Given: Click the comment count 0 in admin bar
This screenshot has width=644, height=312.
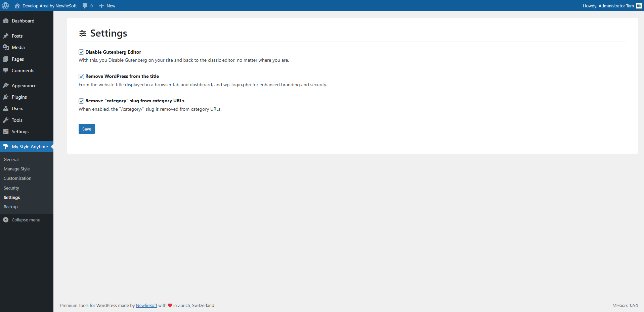Looking at the screenshot, I should (92, 6).
